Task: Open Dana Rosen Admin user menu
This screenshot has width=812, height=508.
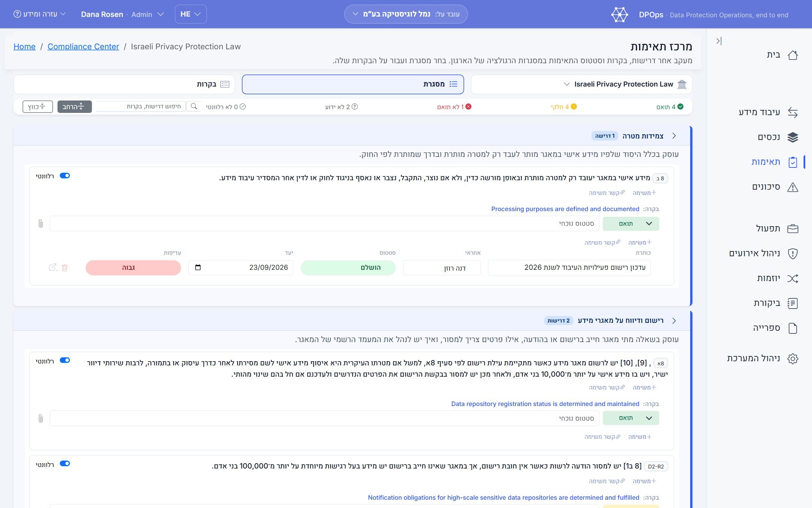Action: tap(123, 14)
